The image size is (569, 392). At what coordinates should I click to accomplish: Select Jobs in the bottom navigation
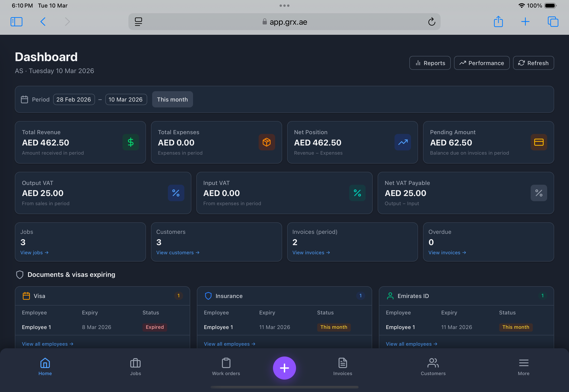pyautogui.click(x=135, y=367)
